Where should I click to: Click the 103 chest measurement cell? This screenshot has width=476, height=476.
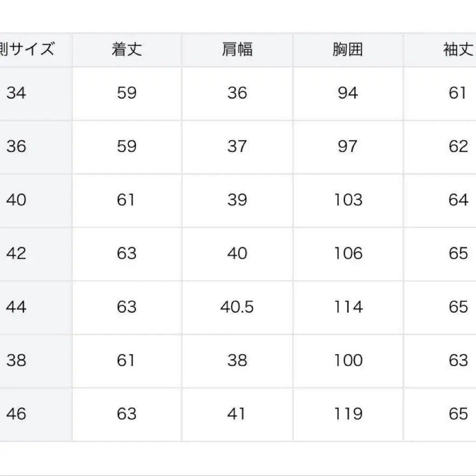348,201
